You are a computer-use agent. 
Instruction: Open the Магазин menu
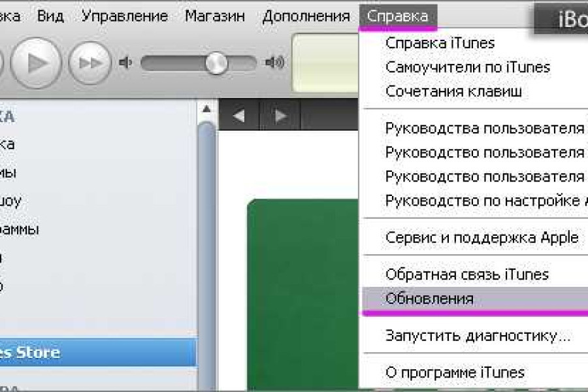[x=215, y=16]
